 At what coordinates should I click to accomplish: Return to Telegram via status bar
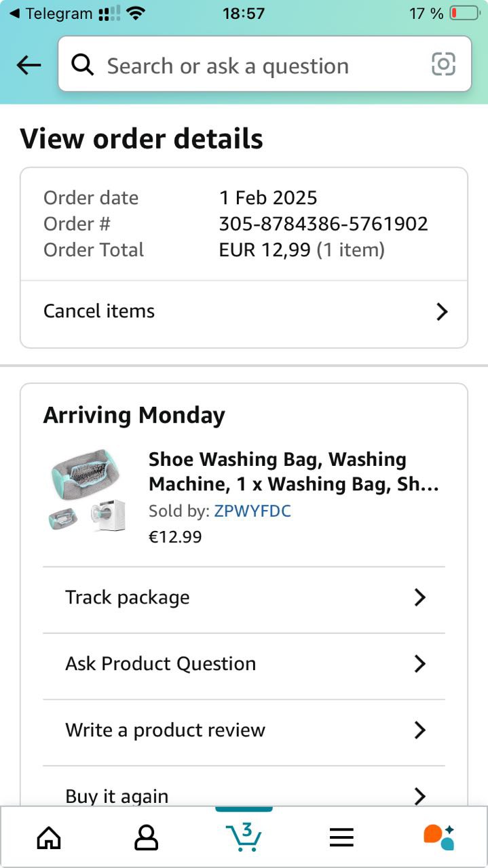click(x=49, y=14)
